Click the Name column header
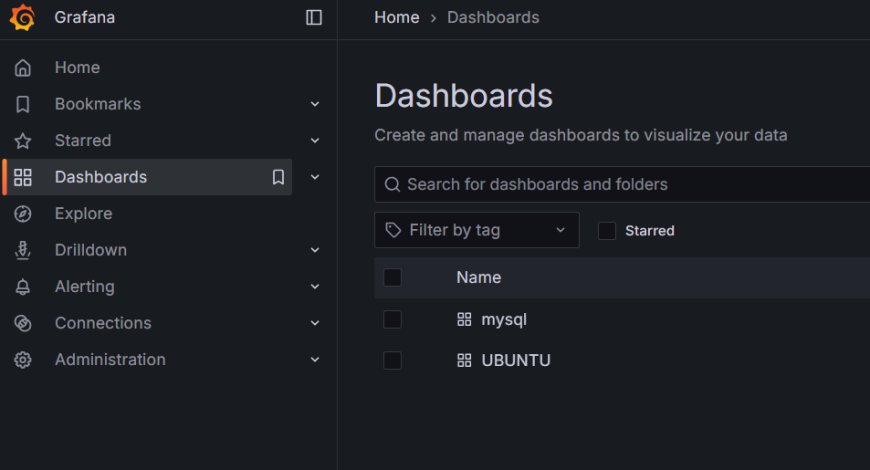 [x=478, y=277]
